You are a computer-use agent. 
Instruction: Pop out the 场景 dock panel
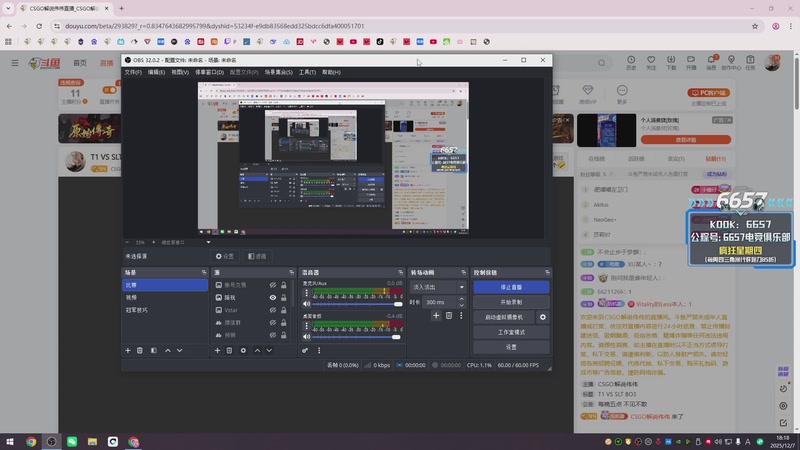click(x=204, y=272)
